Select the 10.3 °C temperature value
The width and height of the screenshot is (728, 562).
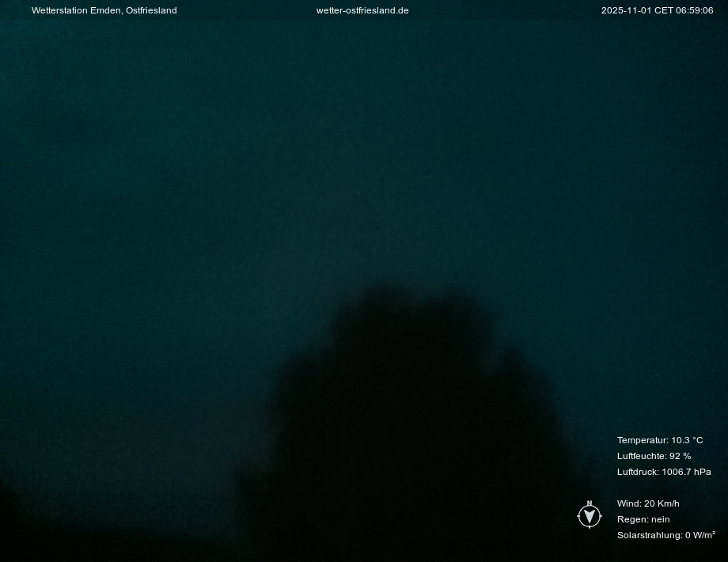pos(687,440)
